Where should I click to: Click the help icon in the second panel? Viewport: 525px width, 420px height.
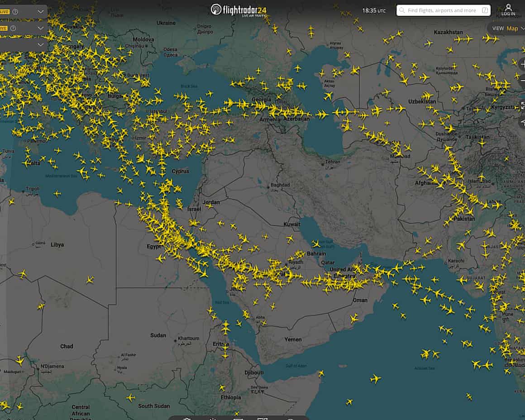[15, 29]
